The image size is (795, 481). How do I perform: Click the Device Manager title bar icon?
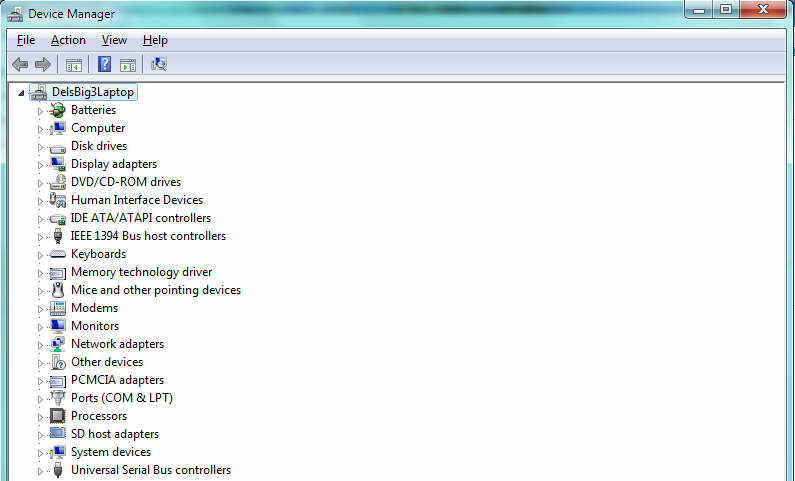[x=15, y=14]
